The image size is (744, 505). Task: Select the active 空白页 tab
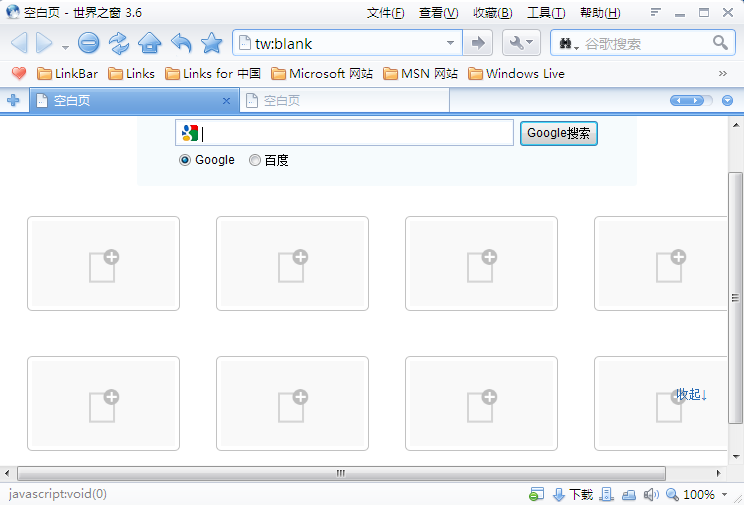[x=134, y=101]
